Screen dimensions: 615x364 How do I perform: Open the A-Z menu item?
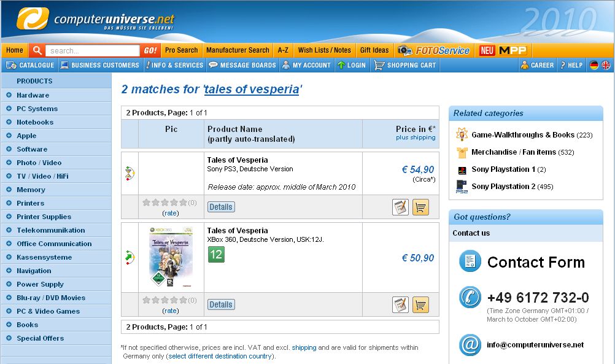[x=283, y=50]
